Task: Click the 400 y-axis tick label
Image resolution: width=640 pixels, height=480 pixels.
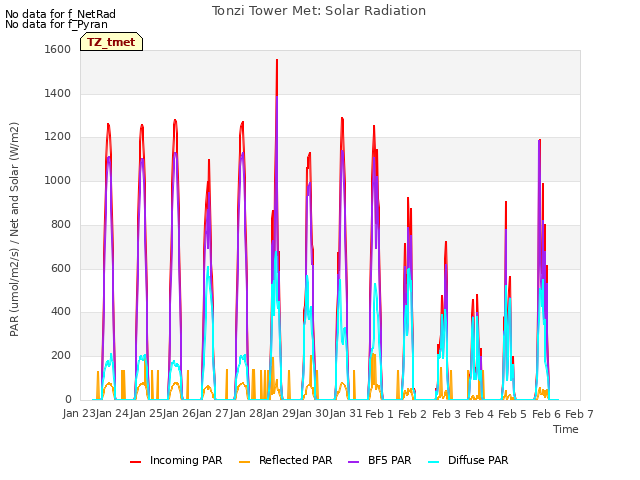Action: [x=61, y=312]
